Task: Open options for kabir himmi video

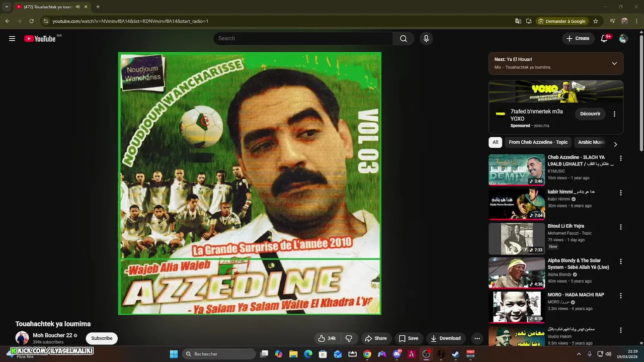Action: [x=620, y=193]
